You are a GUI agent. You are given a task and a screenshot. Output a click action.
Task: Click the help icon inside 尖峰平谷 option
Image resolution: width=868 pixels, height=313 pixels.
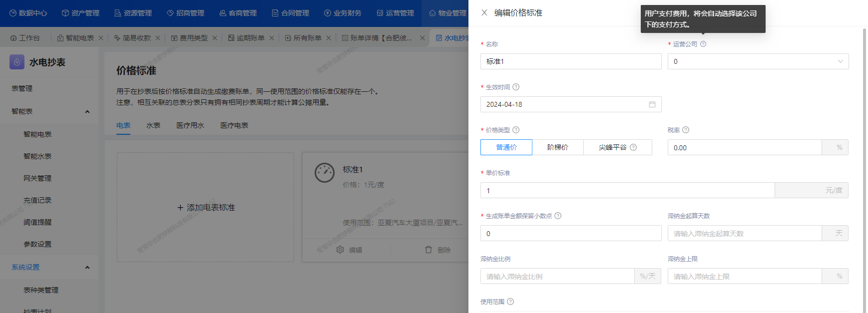coord(633,147)
